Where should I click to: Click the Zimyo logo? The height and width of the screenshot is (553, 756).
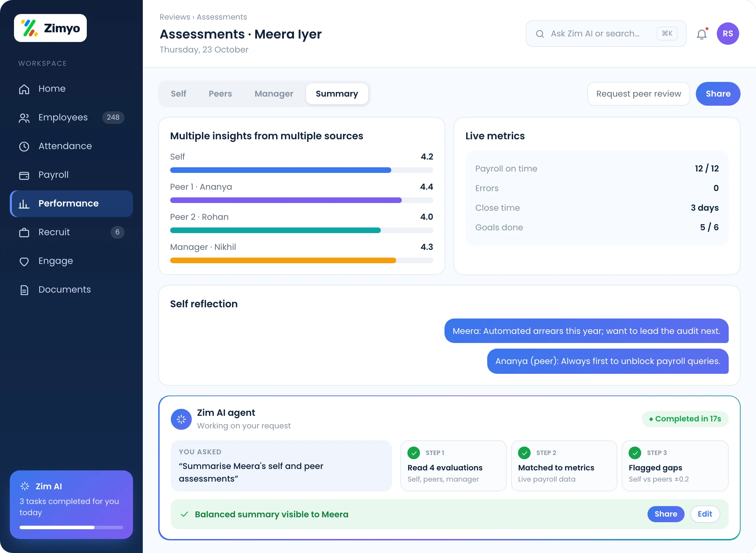[50, 28]
